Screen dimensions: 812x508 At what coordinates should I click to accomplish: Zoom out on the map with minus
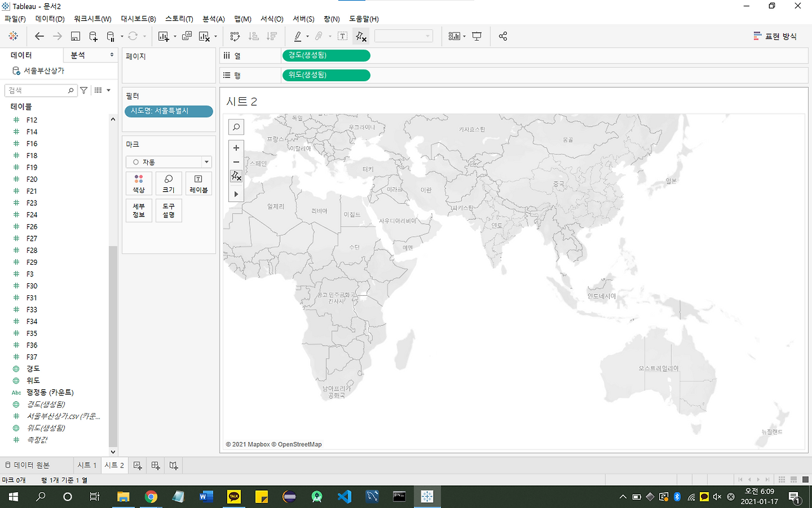(x=236, y=162)
